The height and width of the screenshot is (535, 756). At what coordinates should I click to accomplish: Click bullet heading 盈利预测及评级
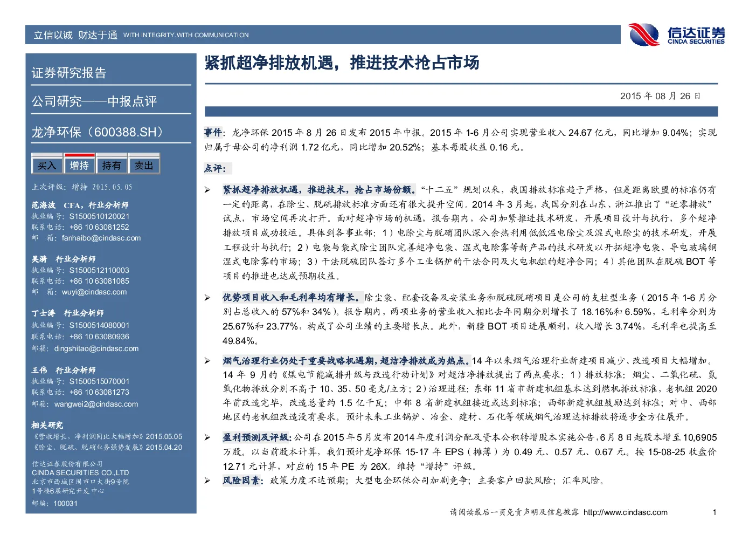(x=257, y=437)
